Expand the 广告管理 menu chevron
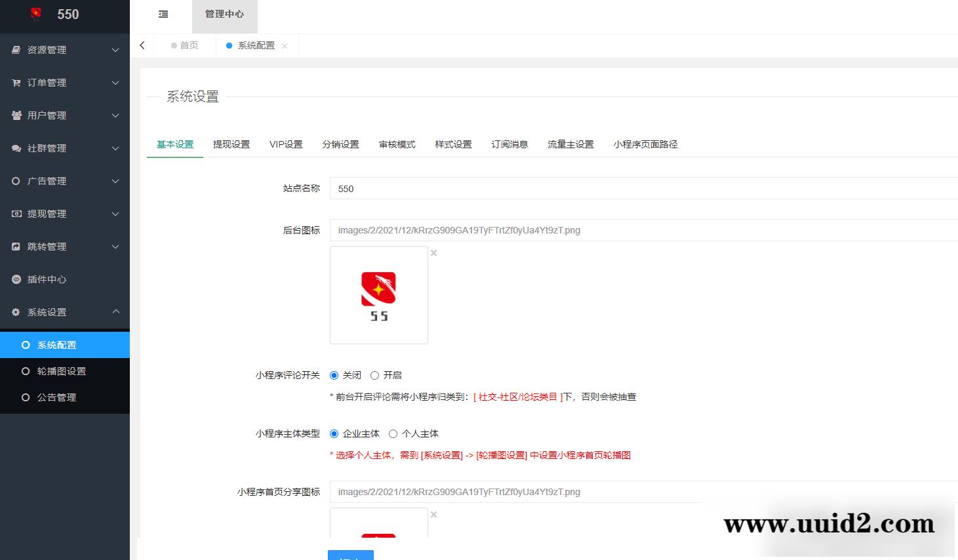958x560 pixels. (116, 181)
